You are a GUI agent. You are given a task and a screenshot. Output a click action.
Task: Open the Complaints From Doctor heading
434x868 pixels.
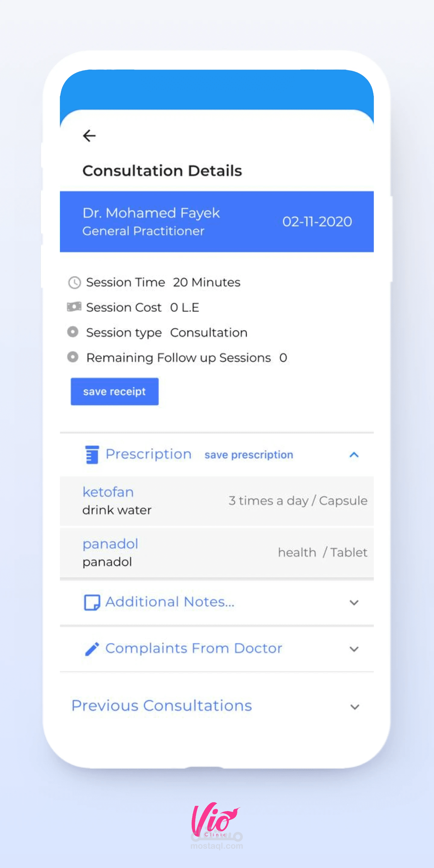pos(194,648)
